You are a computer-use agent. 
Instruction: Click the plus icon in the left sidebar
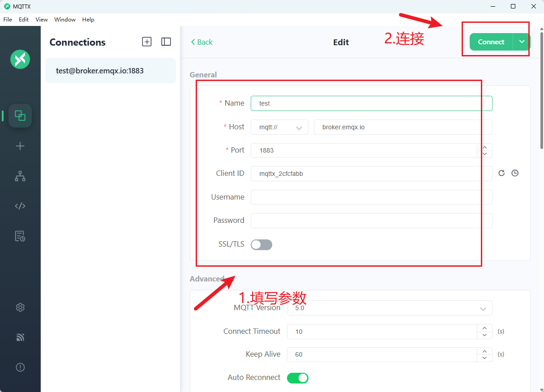[x=20, y=146]
